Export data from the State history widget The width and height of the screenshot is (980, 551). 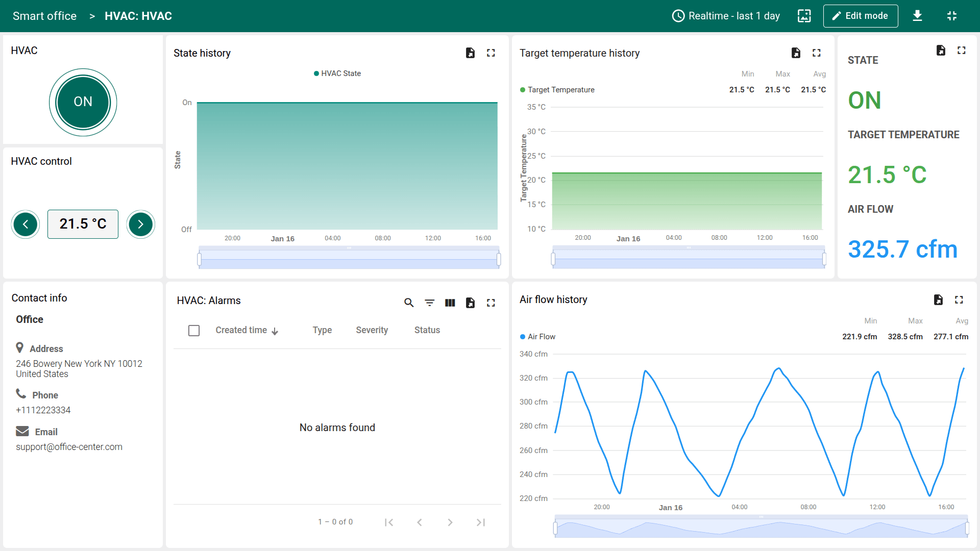pyautogui.click(x=470, y=53)
